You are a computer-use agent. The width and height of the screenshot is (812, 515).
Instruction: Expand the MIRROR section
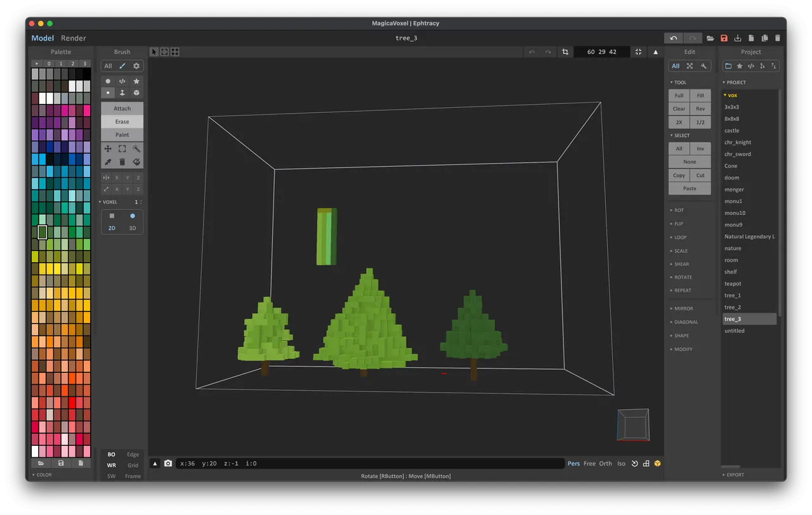[682, 308]
